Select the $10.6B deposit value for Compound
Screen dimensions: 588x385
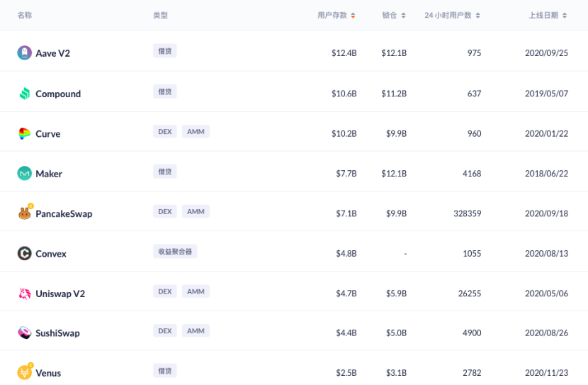(344, 94)
